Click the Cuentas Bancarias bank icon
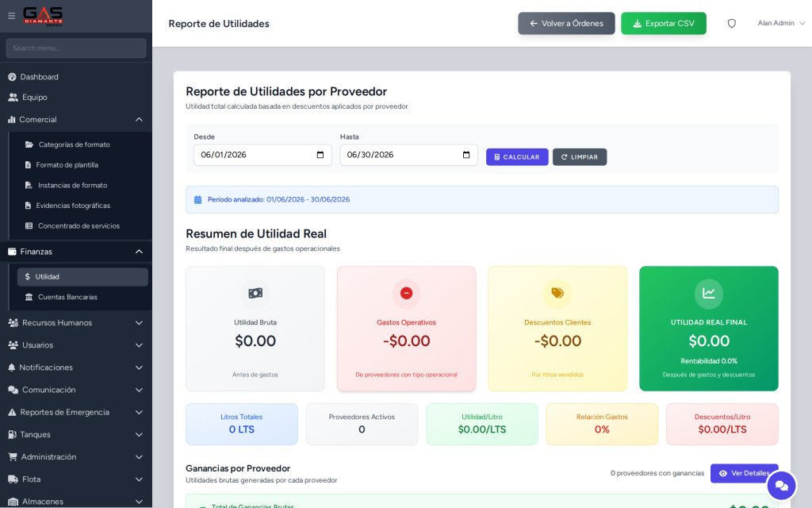This screenshot has width=812, height=508. [29, 297]
